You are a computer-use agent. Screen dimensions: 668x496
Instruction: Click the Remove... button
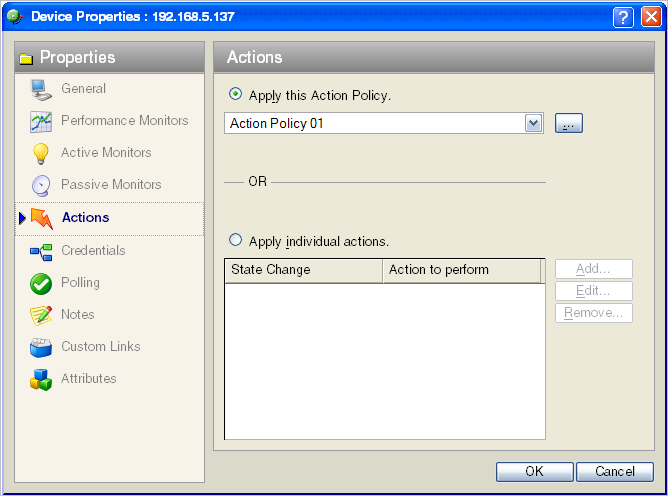click(593, 313)
